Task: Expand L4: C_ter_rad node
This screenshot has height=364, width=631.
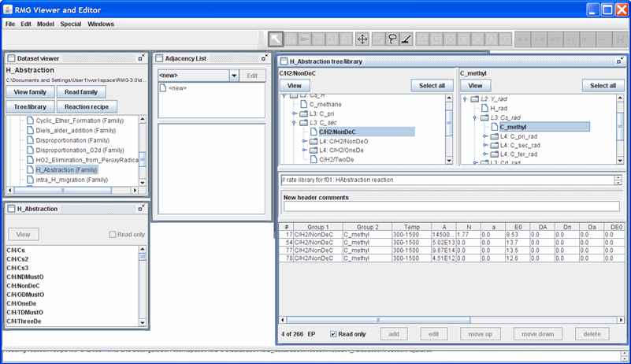Action: click(x=485, y=154)
